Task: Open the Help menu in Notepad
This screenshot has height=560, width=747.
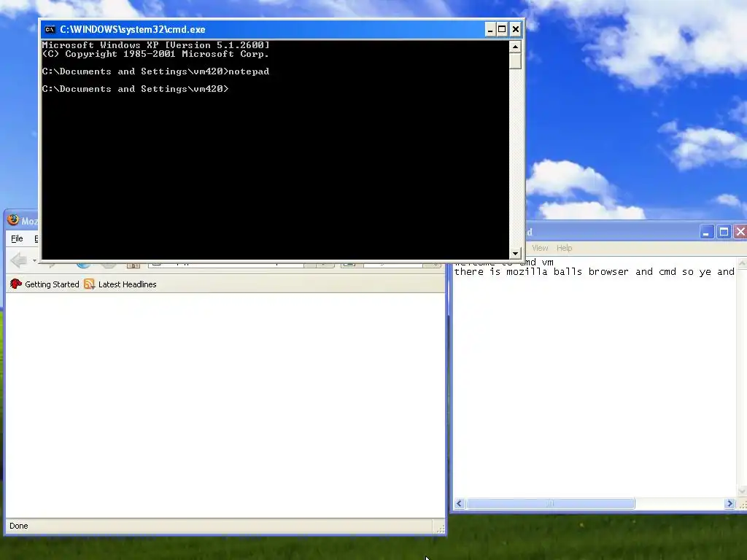Action: 564,248
